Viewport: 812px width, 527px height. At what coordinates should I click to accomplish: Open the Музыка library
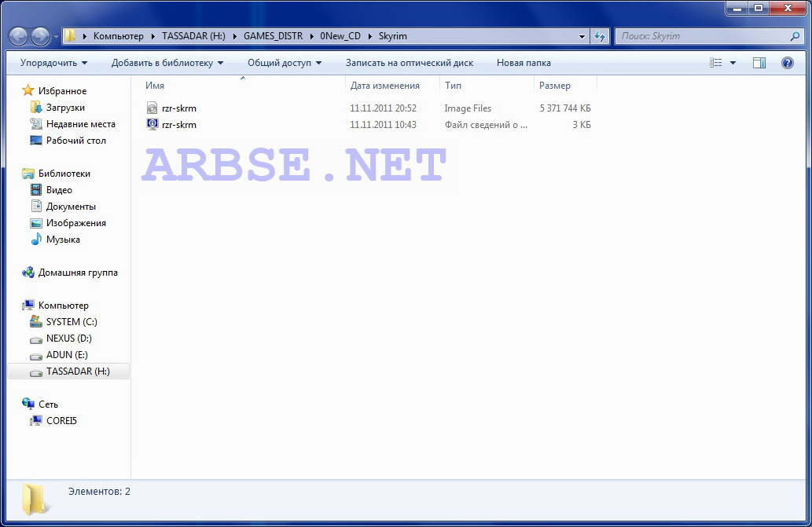tap(63, 240)
